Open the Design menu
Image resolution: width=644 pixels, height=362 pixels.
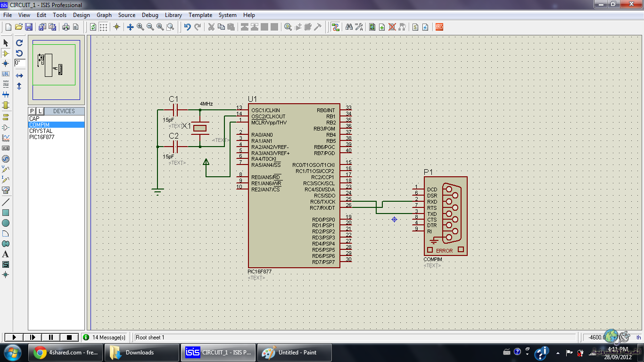[81, 15]
